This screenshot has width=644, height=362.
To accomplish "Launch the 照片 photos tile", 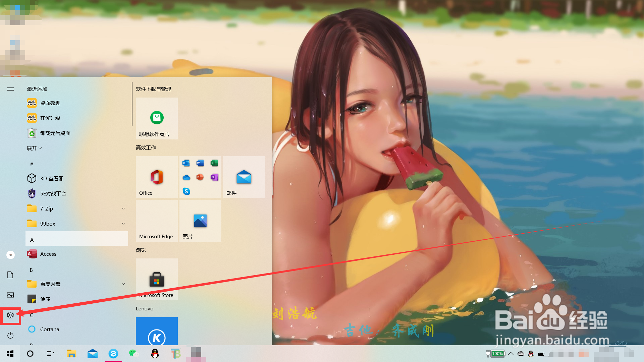I will (200, 221).
